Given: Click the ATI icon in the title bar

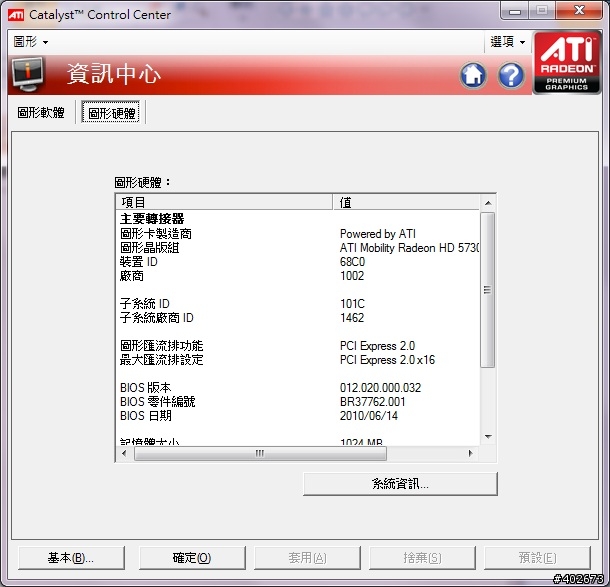Looking at the screenshot, I should pos(16,15).
